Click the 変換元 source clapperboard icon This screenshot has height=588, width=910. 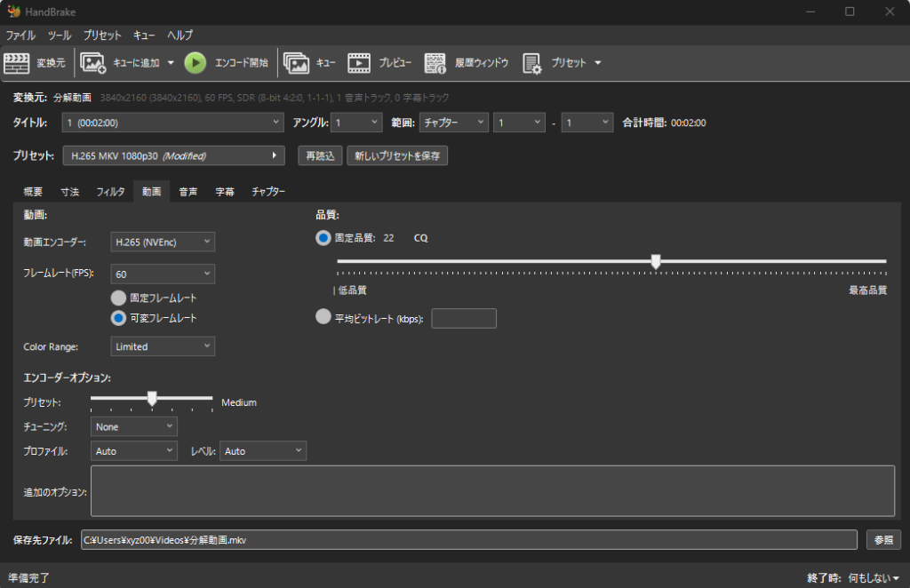(x=17, y=63)
